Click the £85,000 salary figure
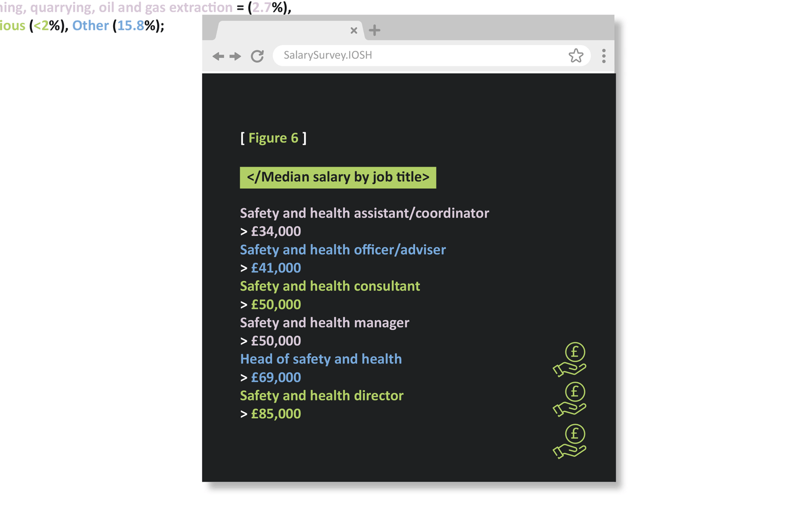The height and width of the screenshot is (507, 812). [276, 414]
